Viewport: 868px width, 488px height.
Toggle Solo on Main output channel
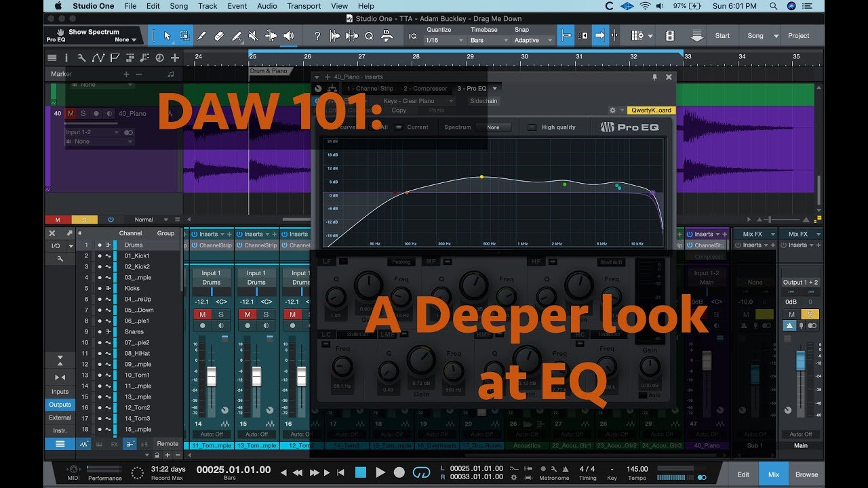pos(810,314)
